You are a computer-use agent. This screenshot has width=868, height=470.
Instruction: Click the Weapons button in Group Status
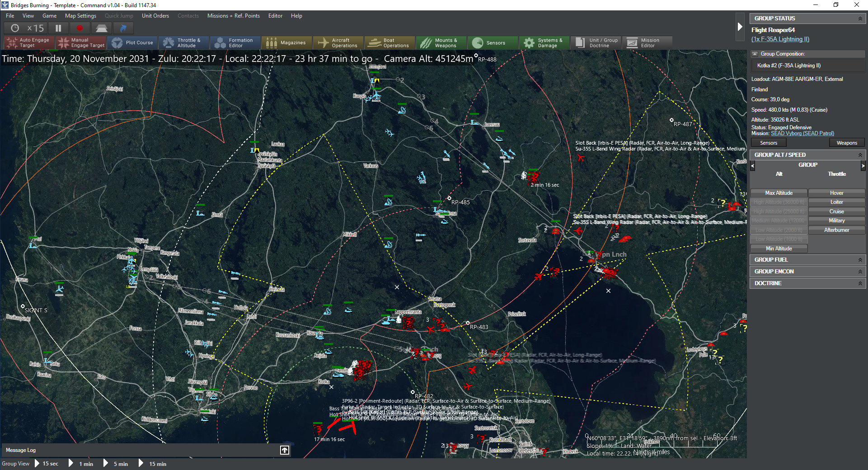pos(846,143)
